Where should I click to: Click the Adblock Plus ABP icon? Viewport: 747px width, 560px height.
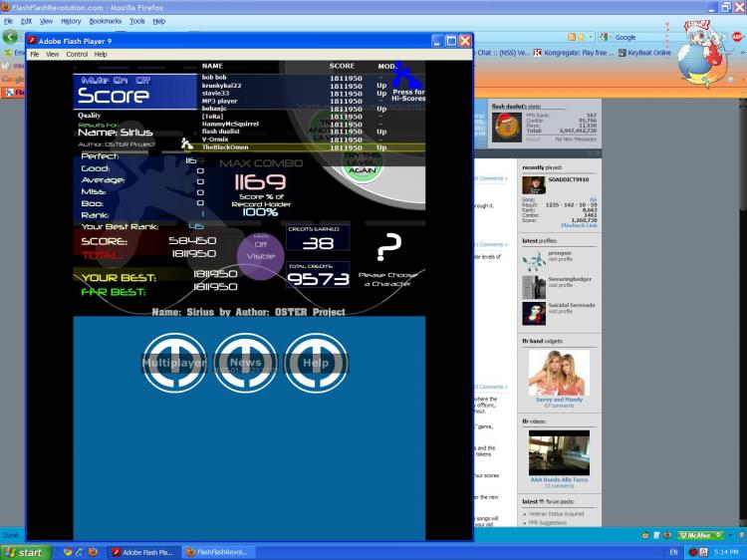pos(737,37)
